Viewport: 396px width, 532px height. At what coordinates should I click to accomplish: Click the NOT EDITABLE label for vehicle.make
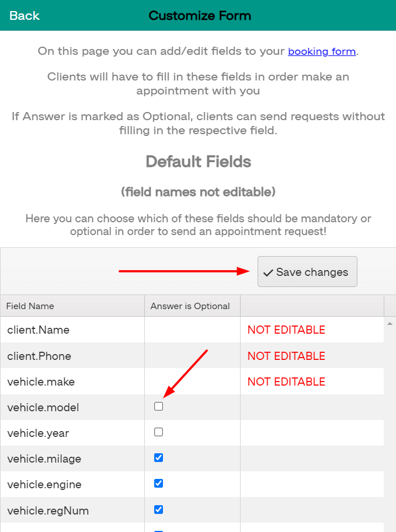point(286,381)
